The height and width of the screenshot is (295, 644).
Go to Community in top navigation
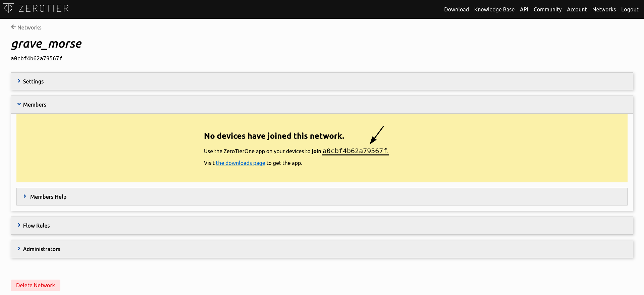(547, 9)
